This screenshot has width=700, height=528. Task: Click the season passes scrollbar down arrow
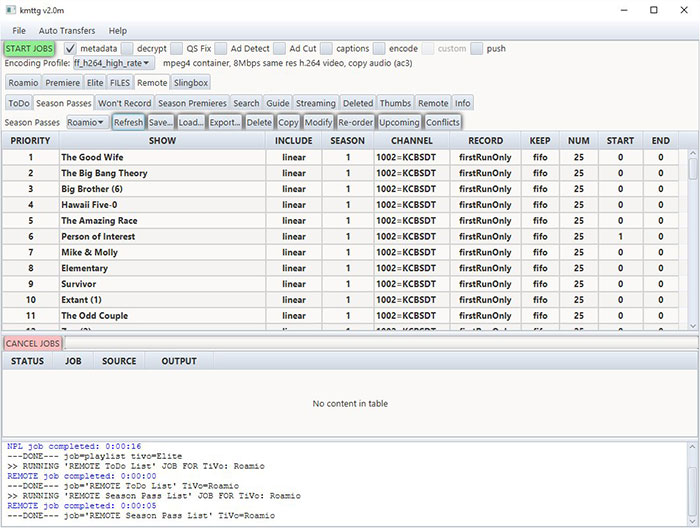(x=692, y=326)
